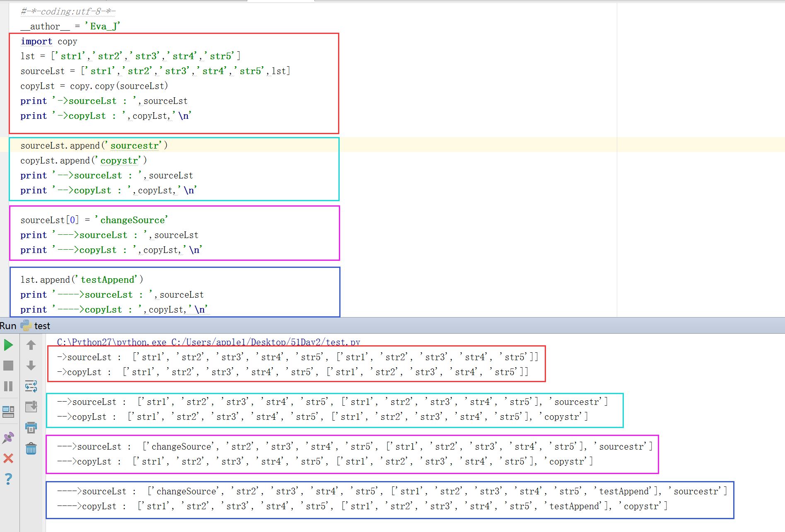Click the print '-->copyLst : ' code line
The height and width of the screenshot is (532, 785).
[109, 190]
